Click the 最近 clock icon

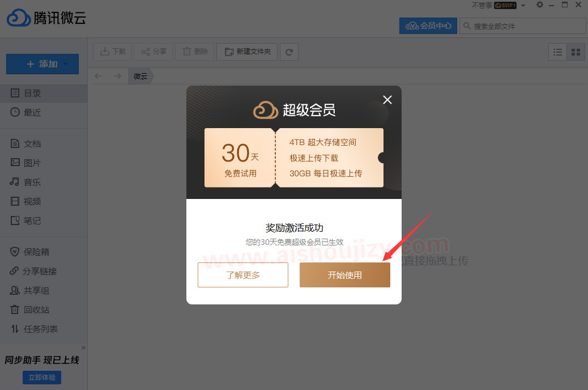tap(15, 112)
